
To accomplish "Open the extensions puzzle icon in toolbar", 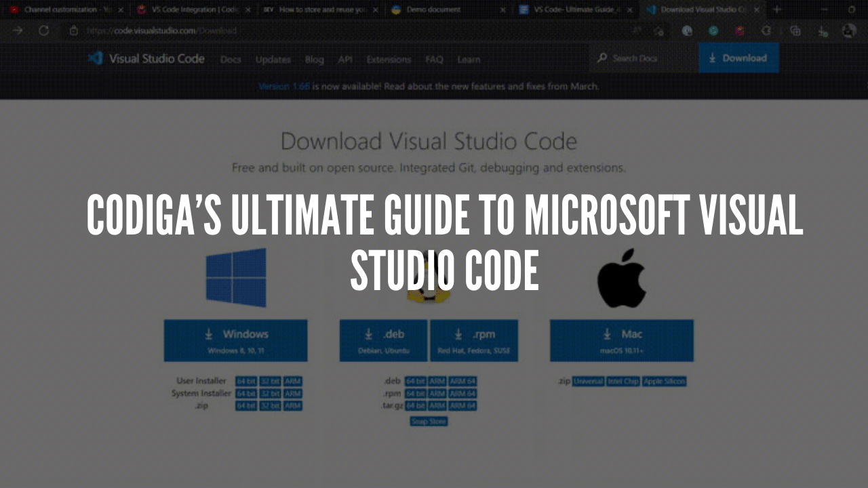I will [x=766, y=30].
